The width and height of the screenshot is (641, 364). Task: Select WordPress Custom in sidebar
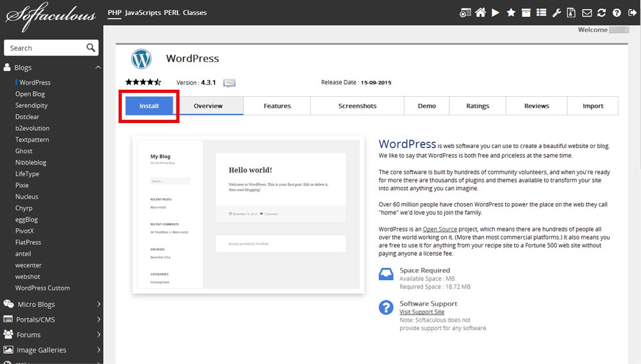click(42, 288)
